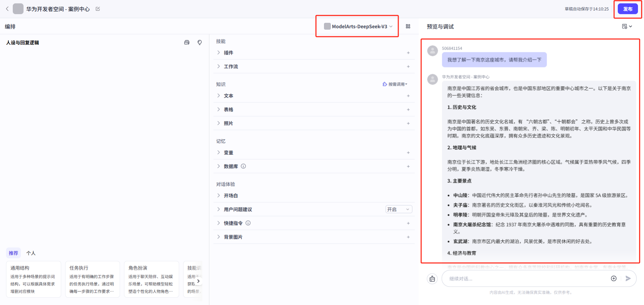The image size is (644, 305).
Task: Send the message with the arrow icon
Action: 628,278
